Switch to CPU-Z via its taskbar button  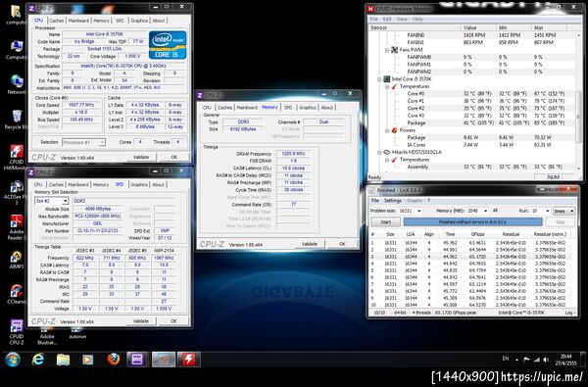(138, 360)
